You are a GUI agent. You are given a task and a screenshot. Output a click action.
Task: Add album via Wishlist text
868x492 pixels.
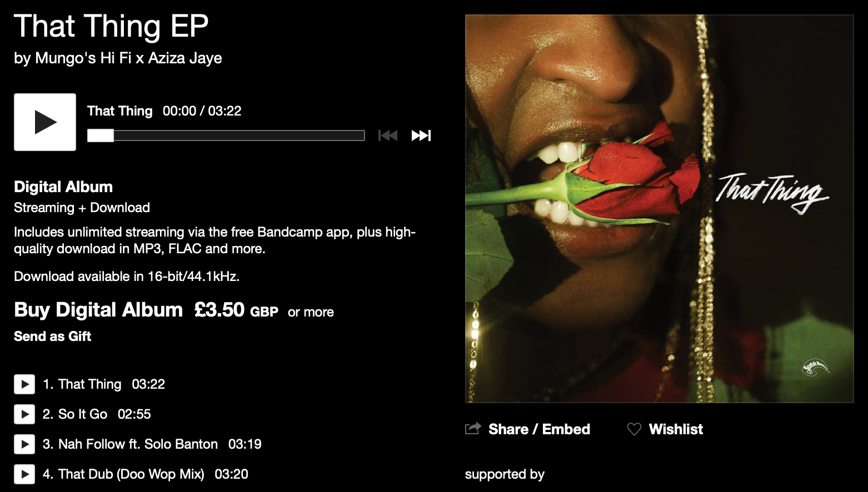tap(676, 429)
